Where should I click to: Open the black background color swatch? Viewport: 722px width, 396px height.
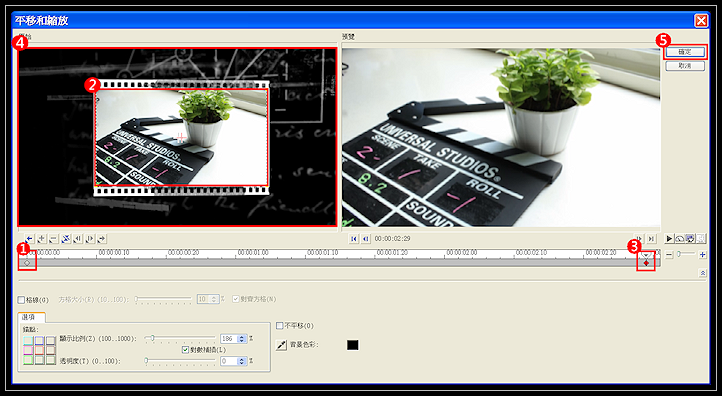tap(352, 345)
